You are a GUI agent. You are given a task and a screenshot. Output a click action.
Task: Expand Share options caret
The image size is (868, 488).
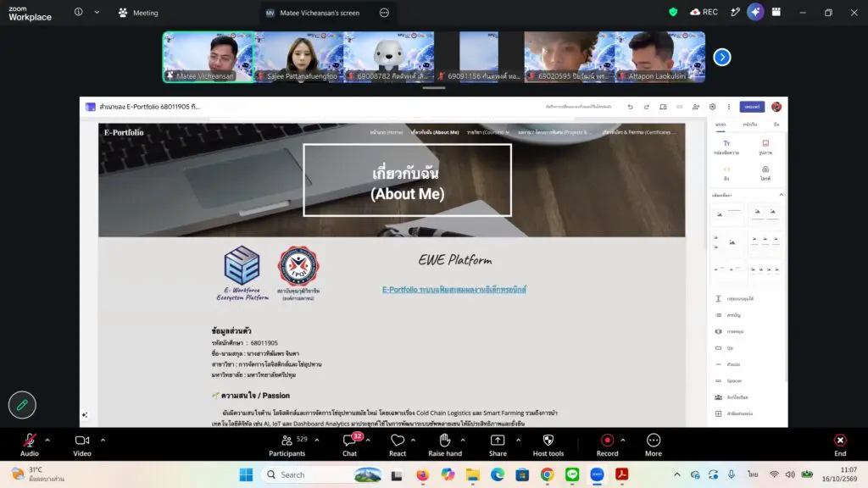[x=518, y=441]
